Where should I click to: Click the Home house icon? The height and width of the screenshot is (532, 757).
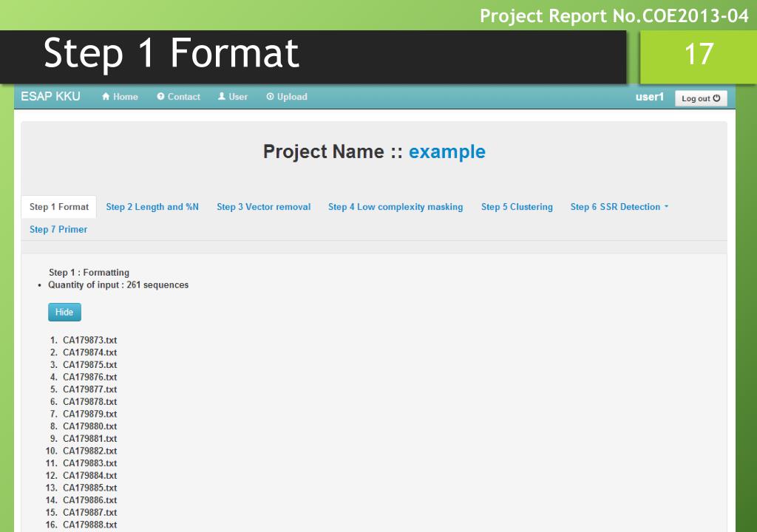[x=106, y=97]
